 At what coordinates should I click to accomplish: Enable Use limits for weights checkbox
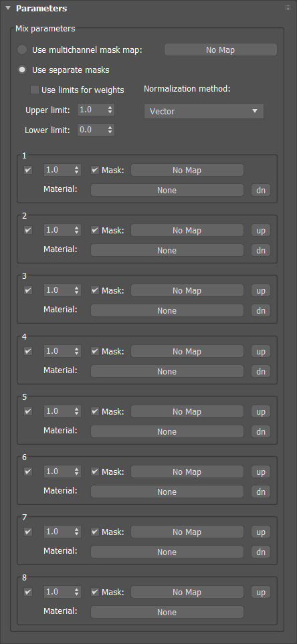pos(35,90)
